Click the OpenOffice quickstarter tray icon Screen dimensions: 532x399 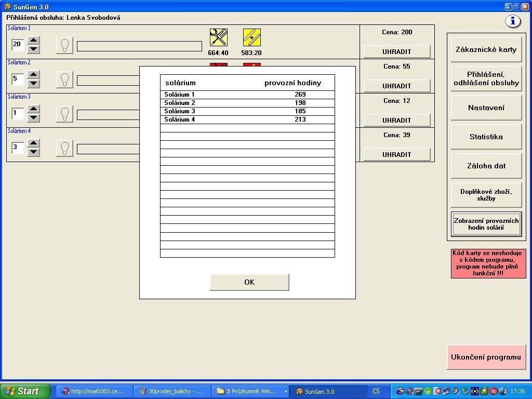419,391
